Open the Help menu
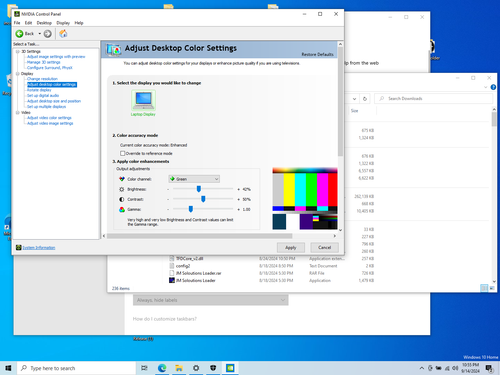Viewport: 500px width, 375px height. [x=79, y=23]
